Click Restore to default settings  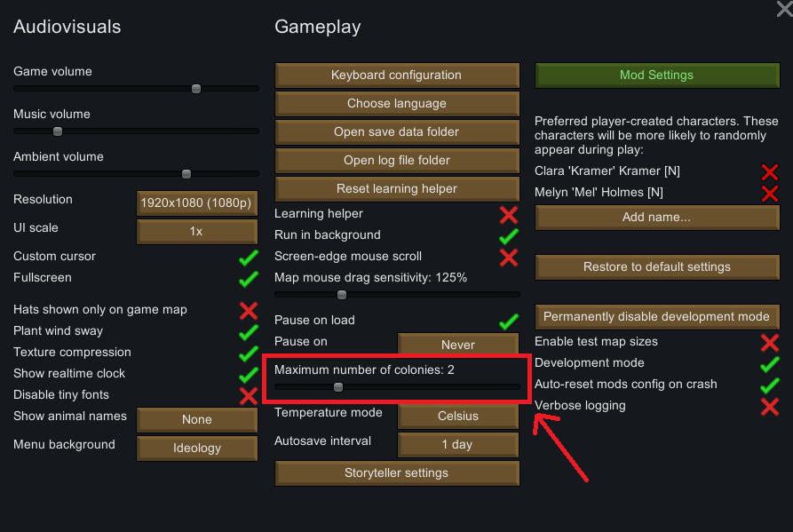point(656,267)
